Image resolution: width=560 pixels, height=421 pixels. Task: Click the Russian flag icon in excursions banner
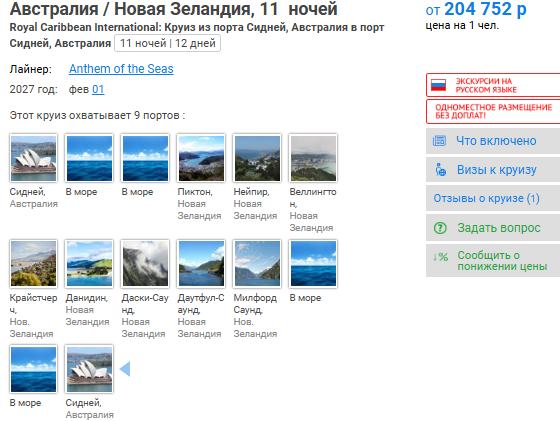coord(438,85)
